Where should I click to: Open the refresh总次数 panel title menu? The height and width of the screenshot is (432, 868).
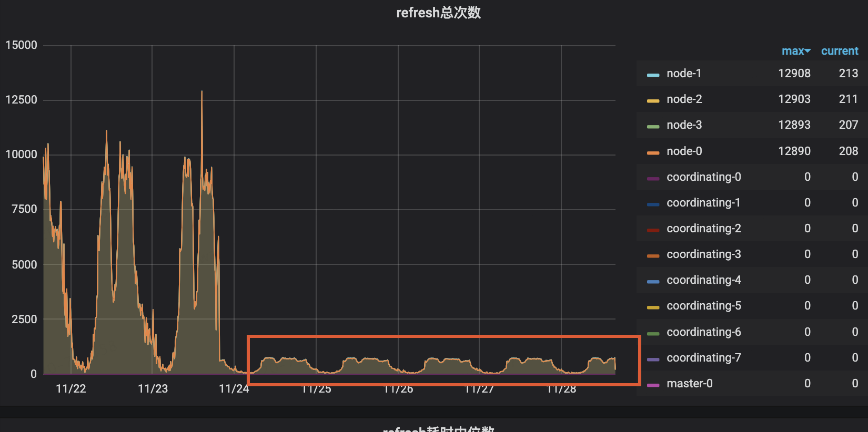pos(438,13)
